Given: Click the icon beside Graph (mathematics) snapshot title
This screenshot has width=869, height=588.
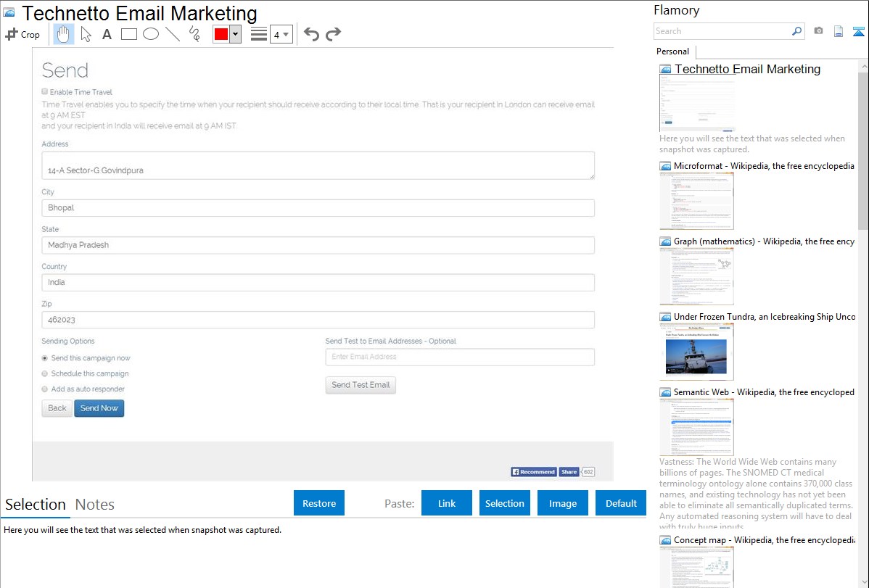Looking at the screenshot, I should 665,241.
